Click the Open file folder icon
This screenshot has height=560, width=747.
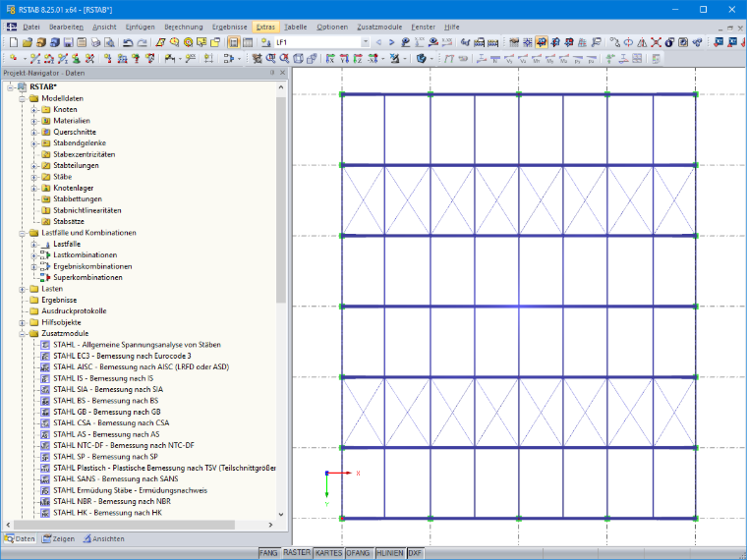pyautogui.click(x=28, y=42)
